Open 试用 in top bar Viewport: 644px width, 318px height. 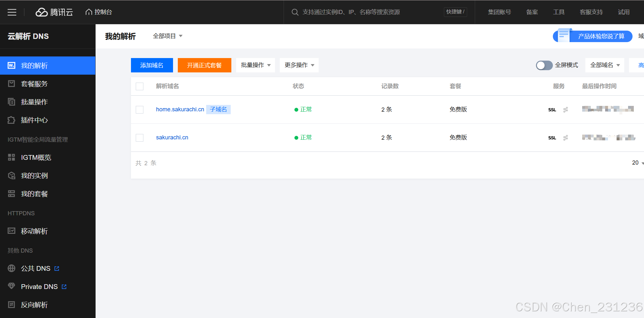[x=624, y=12]
